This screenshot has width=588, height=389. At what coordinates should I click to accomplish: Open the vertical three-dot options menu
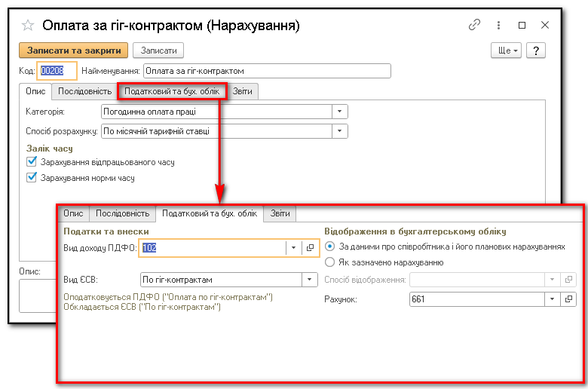pos(498,25)
